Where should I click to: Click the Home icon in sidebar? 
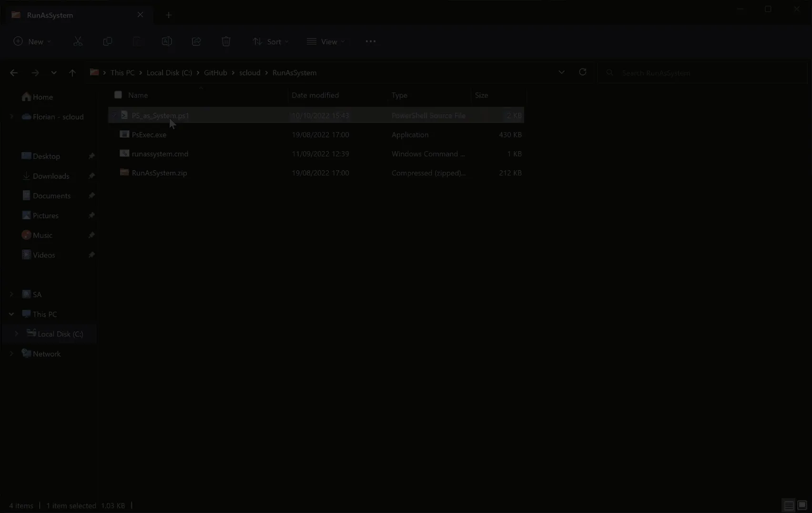tap(26, 97)
